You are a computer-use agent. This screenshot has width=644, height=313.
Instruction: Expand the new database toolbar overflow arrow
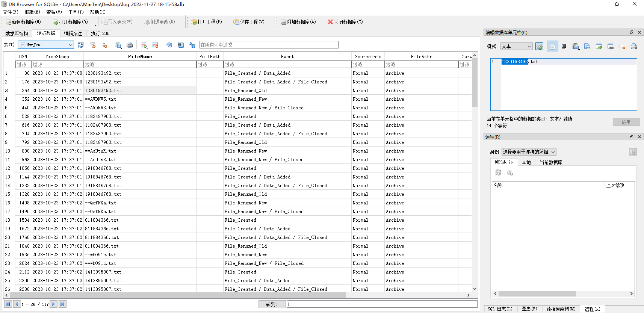point(95,25)
